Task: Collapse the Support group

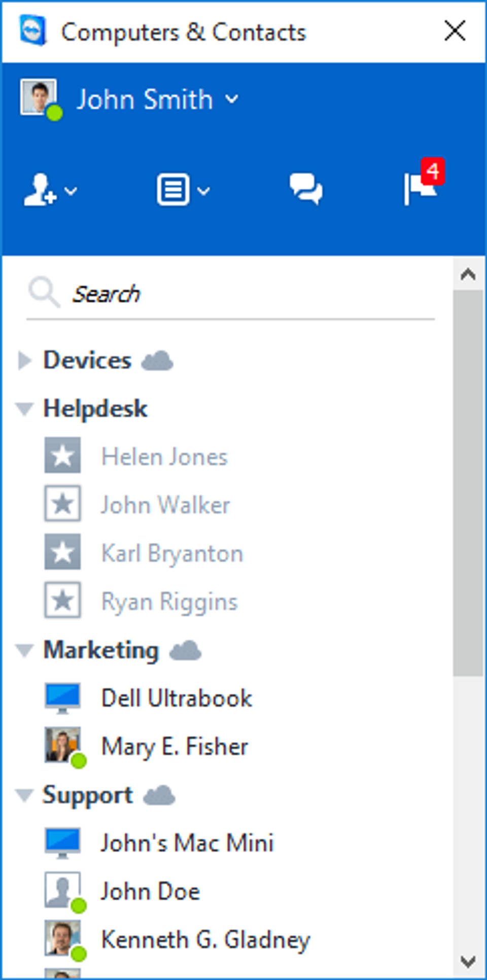Action: (24, 795)
